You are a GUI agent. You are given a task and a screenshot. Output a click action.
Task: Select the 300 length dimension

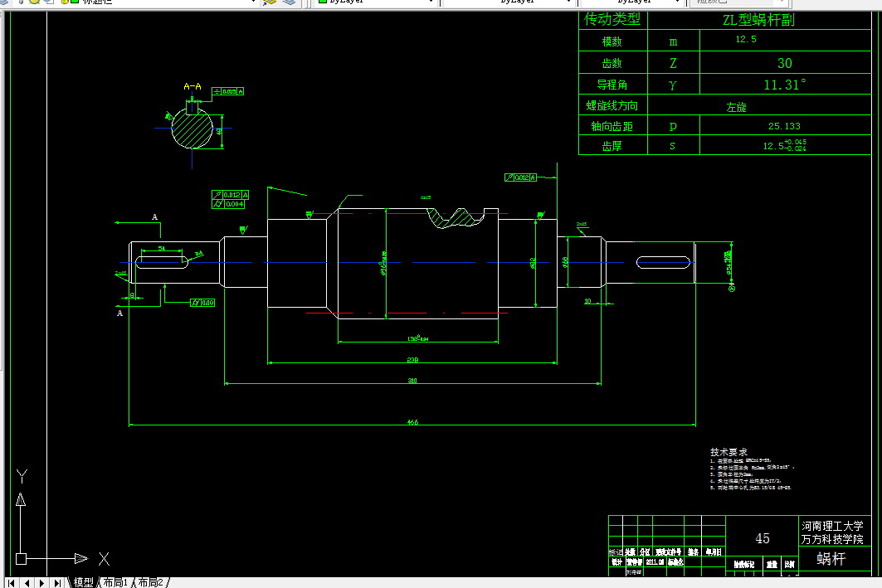tap(412, 381)
